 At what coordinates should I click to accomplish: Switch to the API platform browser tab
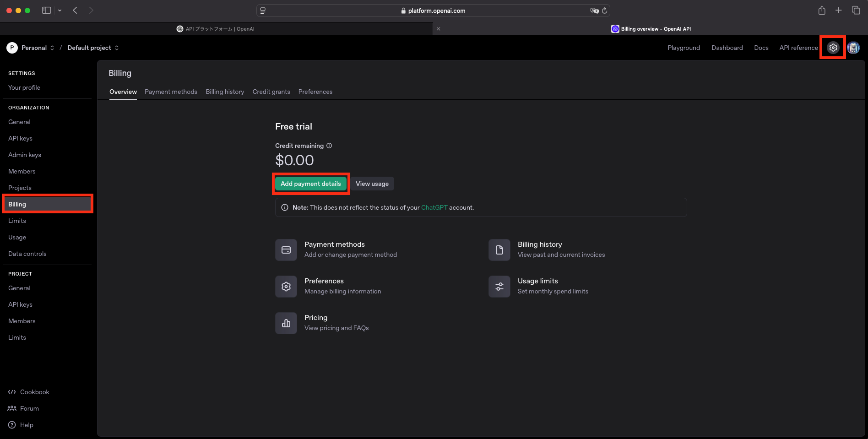coord(216,29)
